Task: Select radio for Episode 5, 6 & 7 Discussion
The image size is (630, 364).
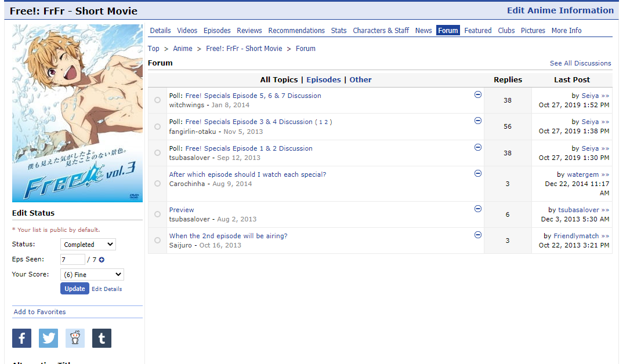Action: (x=158, y=100)
